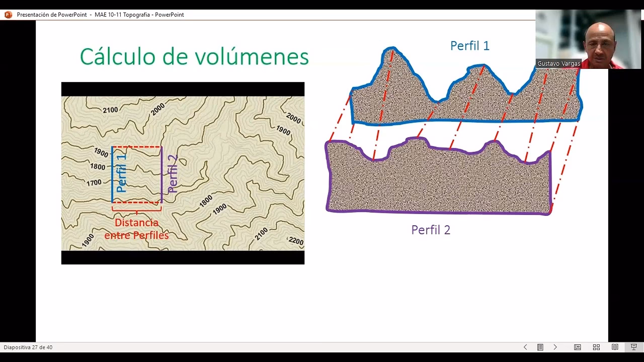Open Slide Sorter view

tap(596, 347)
